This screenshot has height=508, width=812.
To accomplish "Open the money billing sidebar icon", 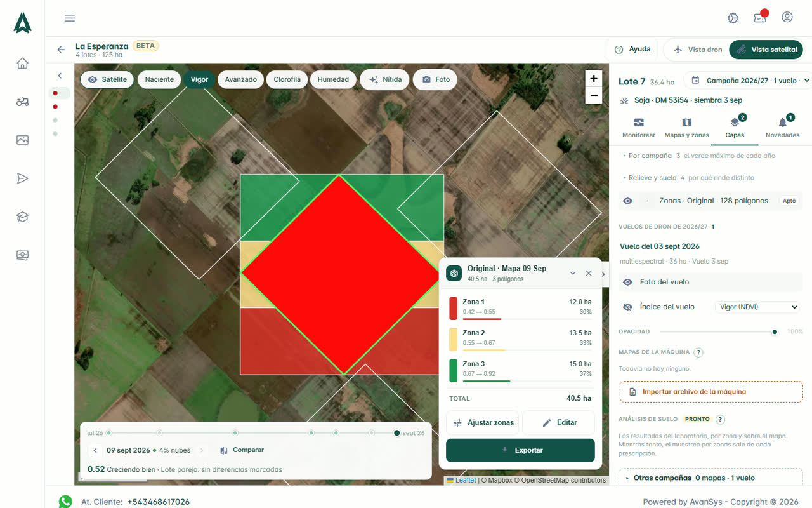I will pyautogui.click(x=23, y=255).
